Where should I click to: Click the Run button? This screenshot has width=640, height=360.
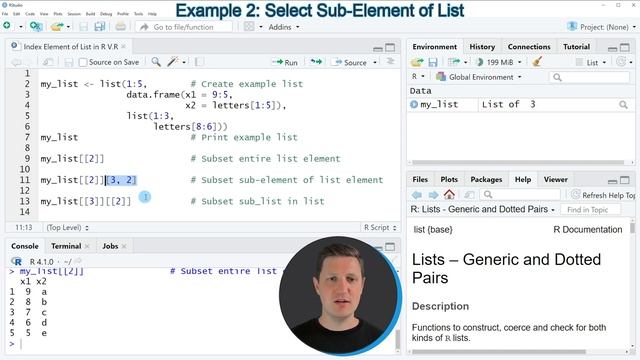pos(285,62)
